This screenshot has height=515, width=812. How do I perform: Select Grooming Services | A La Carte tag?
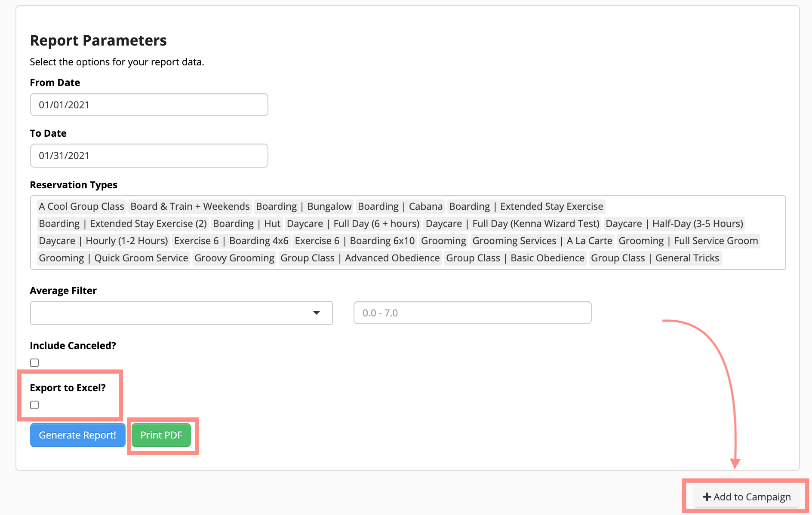click(x=542, y=241)
